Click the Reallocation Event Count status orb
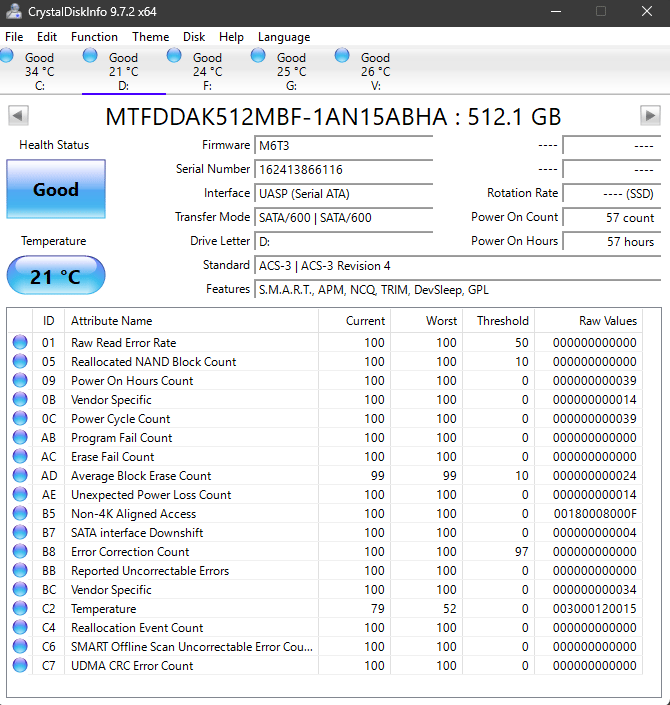 (20, 627)
